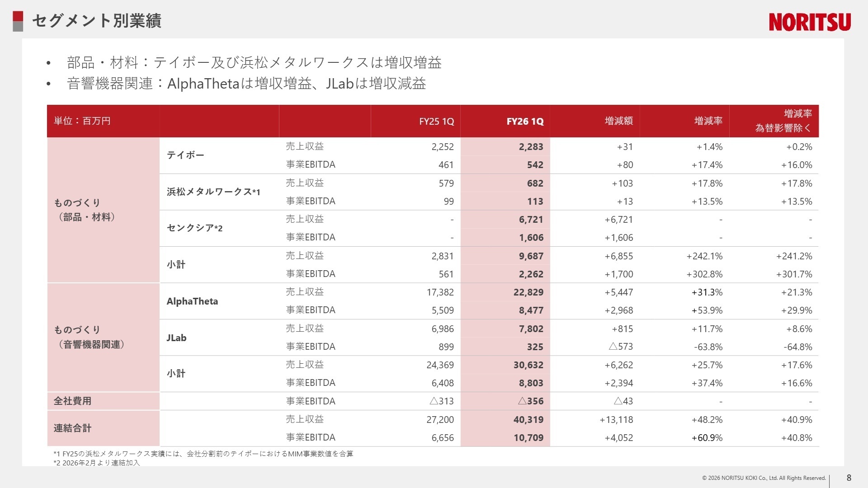
Task: Click value △573 JLab change
Action: (x=621, y=347)
